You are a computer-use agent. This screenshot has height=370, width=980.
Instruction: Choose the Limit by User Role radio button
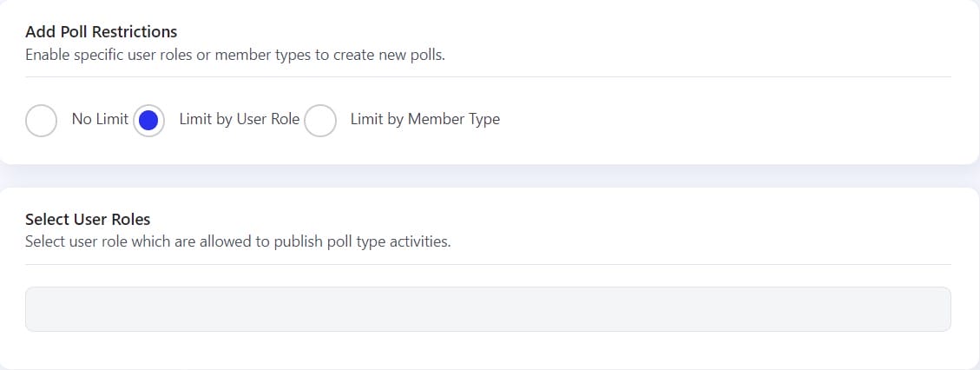148,121
